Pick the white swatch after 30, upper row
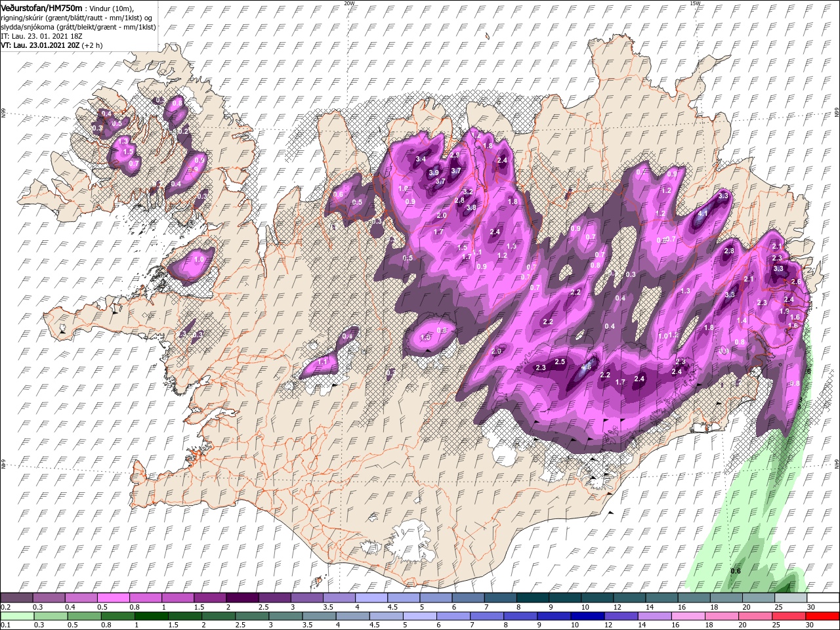This screenshot has width=840, height=630. 824,598
